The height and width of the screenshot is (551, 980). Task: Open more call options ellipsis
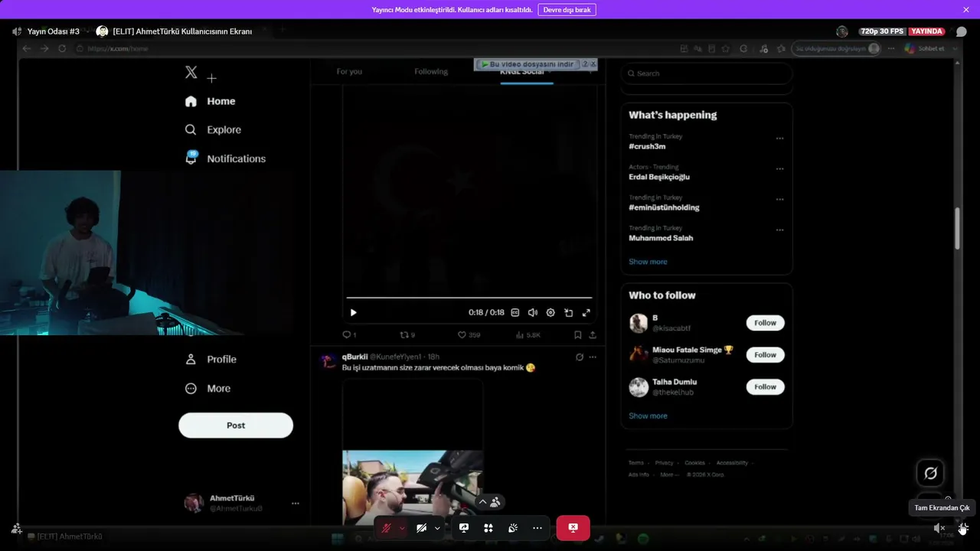pos(537,528)
